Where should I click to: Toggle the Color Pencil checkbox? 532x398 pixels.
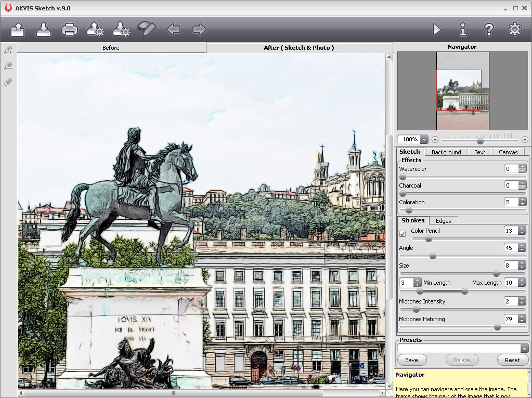403,234
